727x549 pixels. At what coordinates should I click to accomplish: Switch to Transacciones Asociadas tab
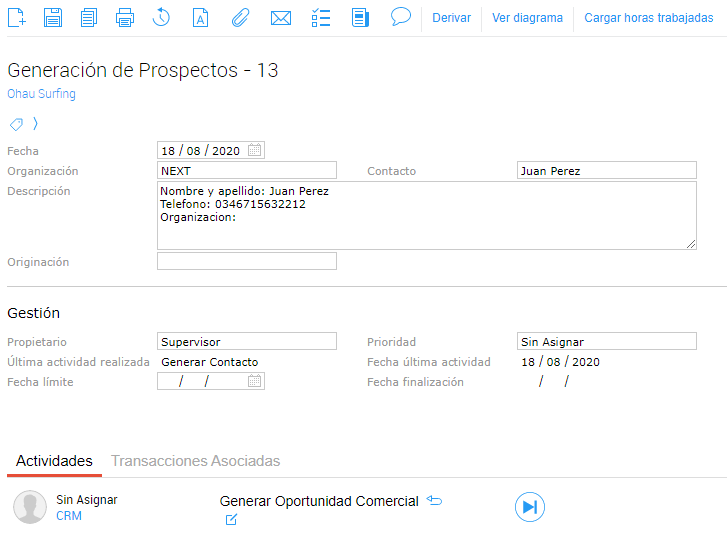(x=195, y=461)
